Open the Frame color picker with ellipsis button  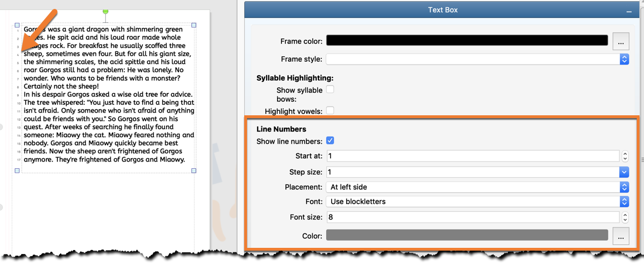[x=621, y=41]
